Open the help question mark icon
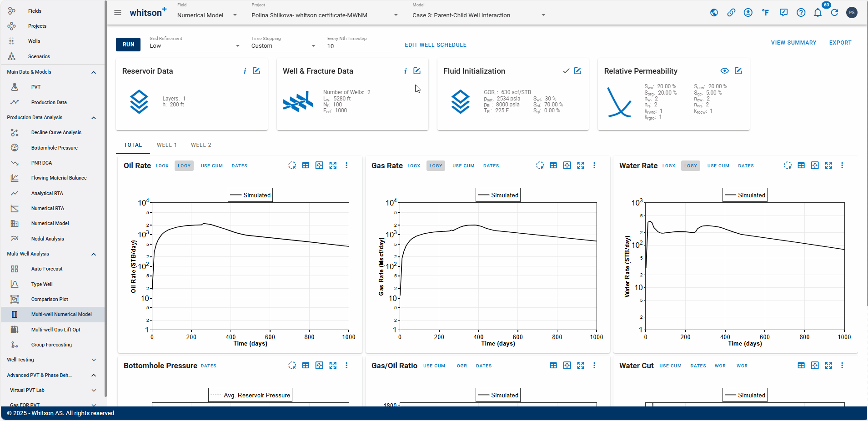 click(x=801, y=13)
